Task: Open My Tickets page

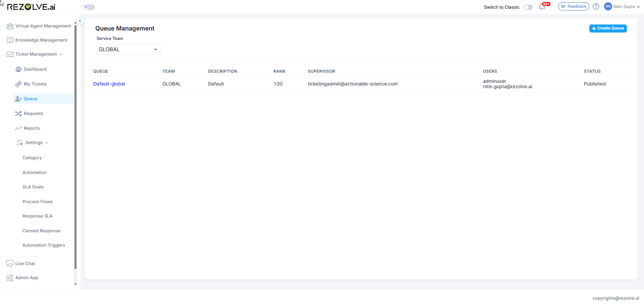Action: tap(35, 84)
